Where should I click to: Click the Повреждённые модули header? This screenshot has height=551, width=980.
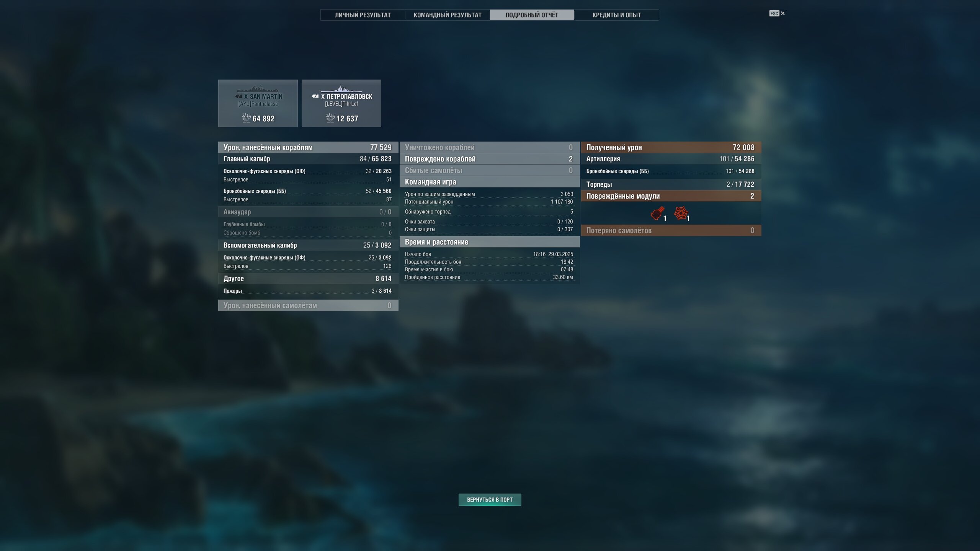[x=671, y=196]
